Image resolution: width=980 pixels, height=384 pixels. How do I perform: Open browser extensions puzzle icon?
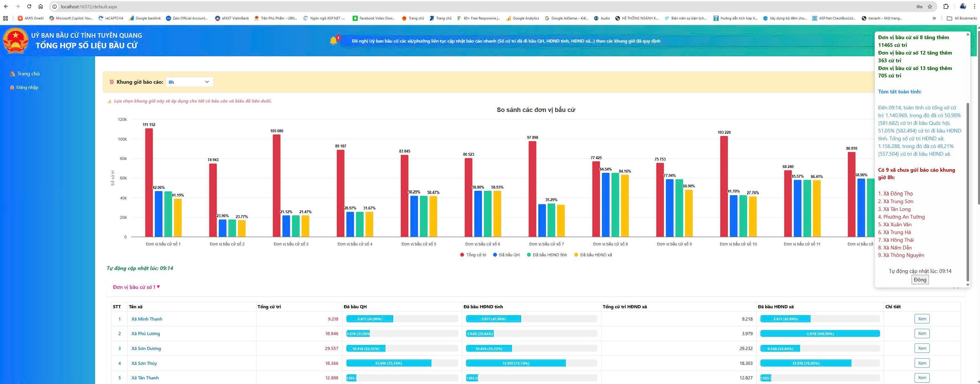point(946,7)
